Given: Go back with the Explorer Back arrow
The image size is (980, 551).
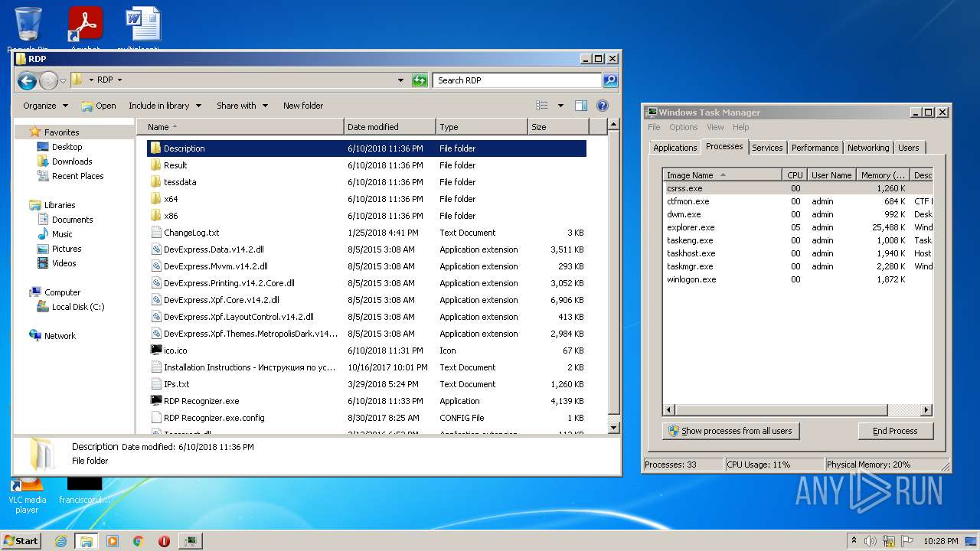Looking at the screenshot, I should pos(27,80).
